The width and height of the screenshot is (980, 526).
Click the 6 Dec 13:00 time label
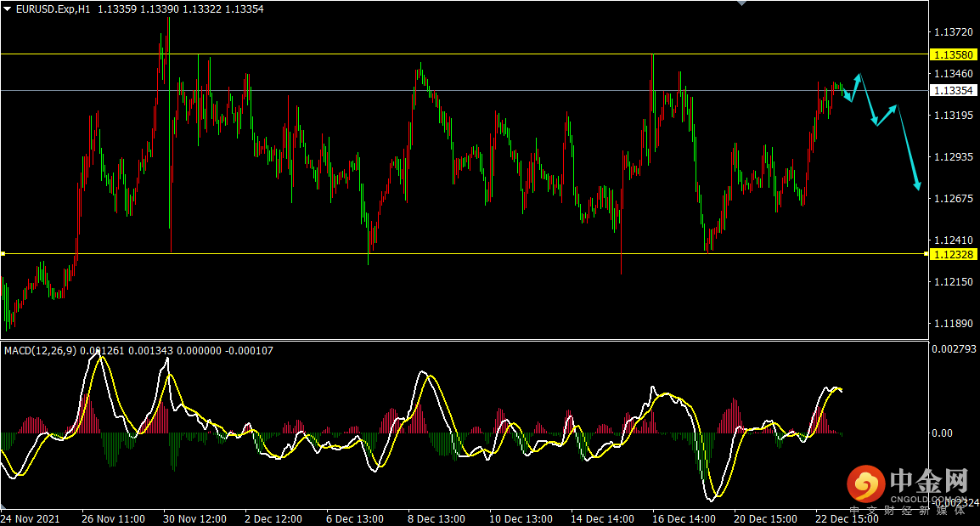355,519
